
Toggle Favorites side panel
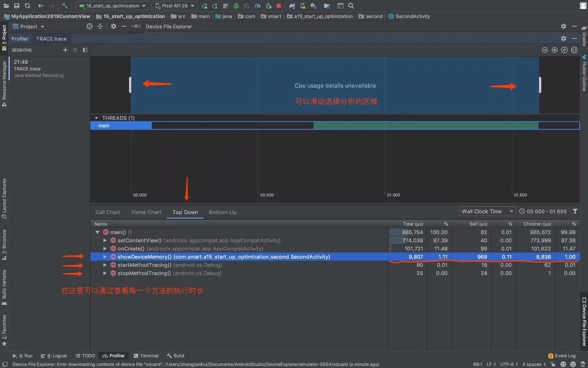click(4, 330)
